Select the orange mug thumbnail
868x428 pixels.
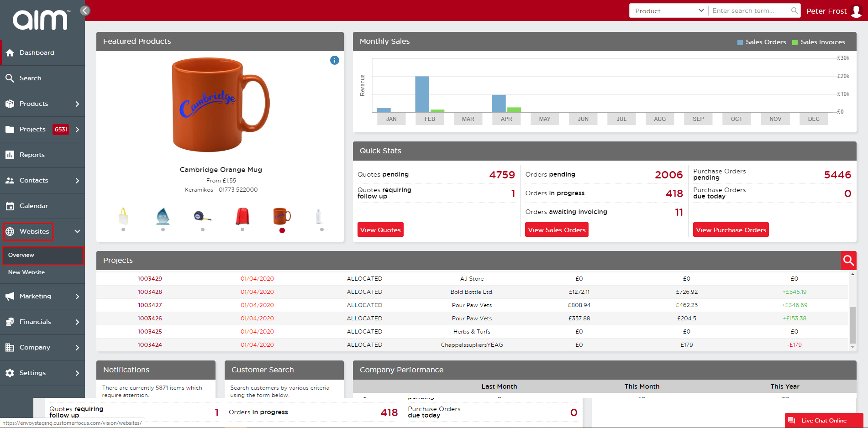pyautogui.click(x=282, y=216)
